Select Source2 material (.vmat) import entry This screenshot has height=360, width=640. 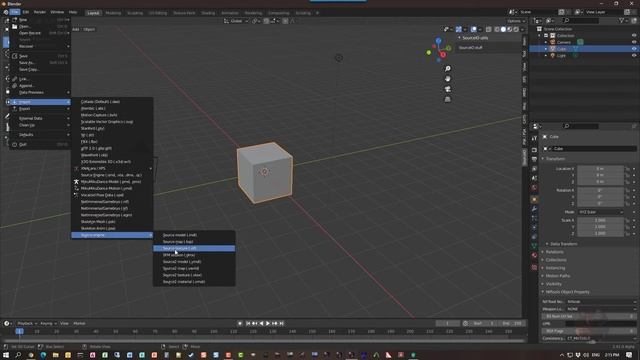[194, 282]
